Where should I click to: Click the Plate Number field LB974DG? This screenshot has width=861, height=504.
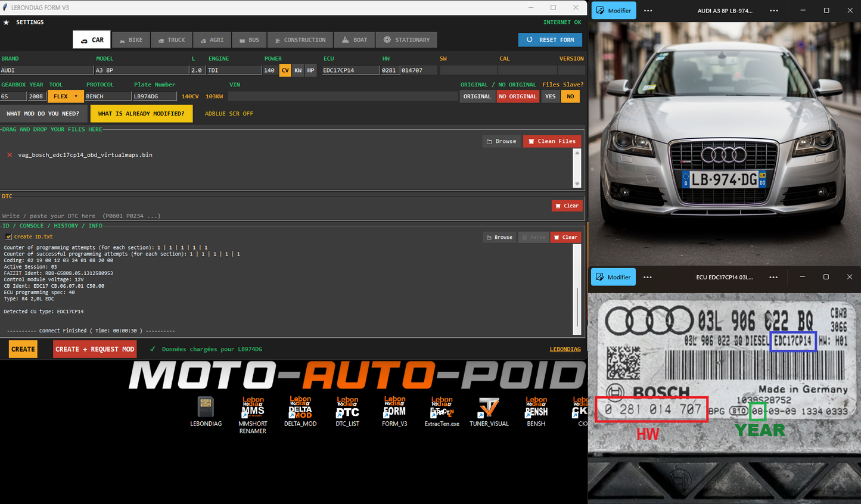154,97
